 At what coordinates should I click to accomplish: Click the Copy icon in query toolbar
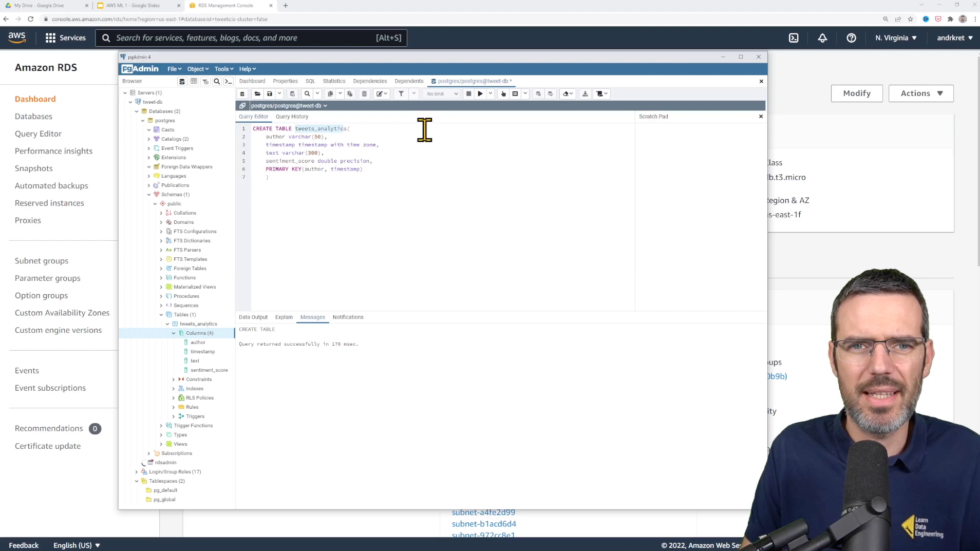(330, 93)
